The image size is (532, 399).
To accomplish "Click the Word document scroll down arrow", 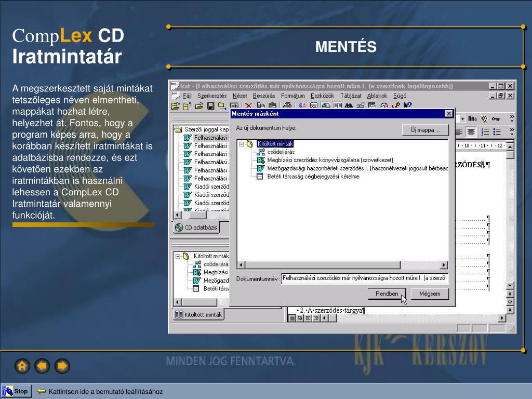I will (510, 286).
